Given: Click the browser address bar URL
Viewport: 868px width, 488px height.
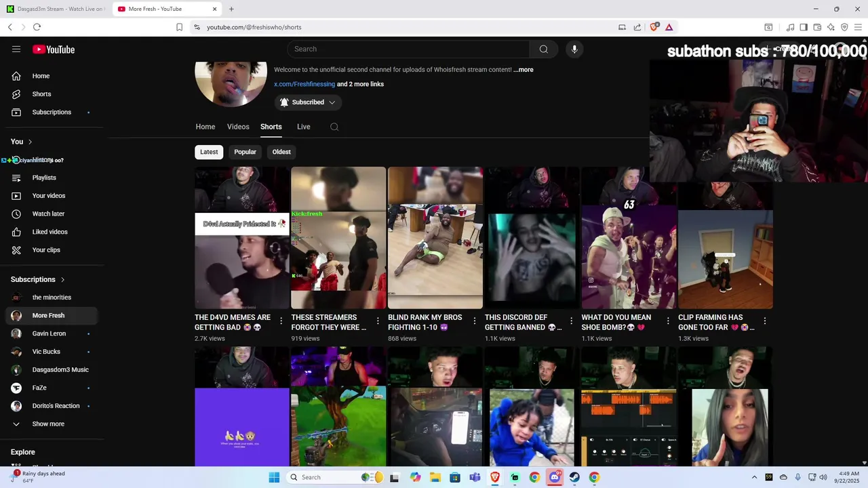Looking at the screenshot, I should pyautogui.click(x=254, y=27).
